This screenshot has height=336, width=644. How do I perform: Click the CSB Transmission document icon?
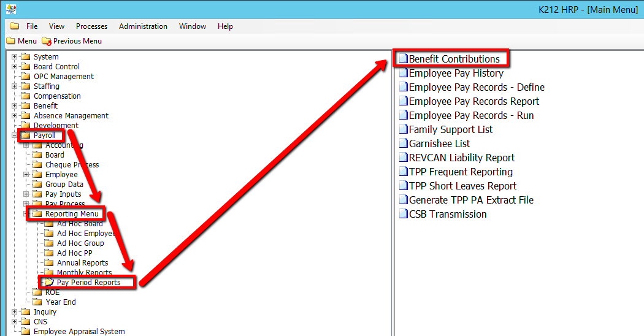(x=403, y=215)
